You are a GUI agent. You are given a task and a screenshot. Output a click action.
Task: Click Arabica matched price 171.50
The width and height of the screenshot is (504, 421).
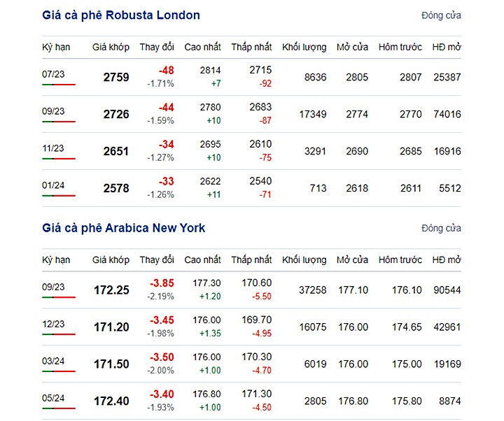tap(111, 364)
